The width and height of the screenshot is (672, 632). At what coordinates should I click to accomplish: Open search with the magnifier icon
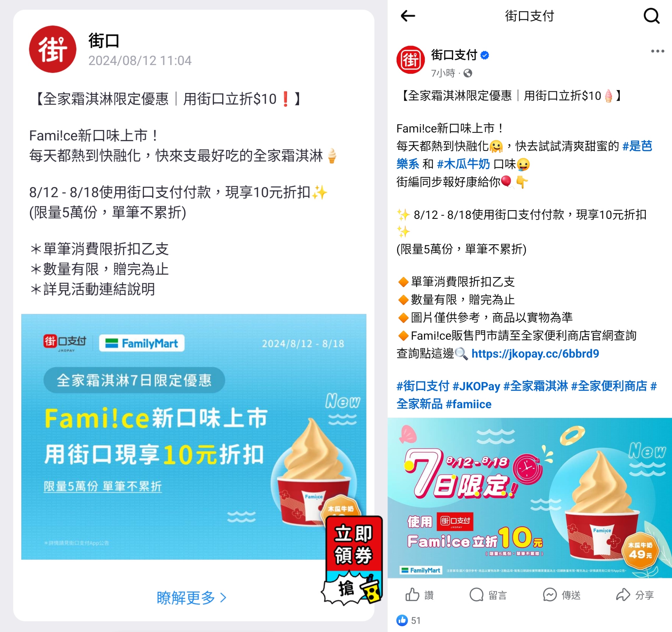[652, 16]
